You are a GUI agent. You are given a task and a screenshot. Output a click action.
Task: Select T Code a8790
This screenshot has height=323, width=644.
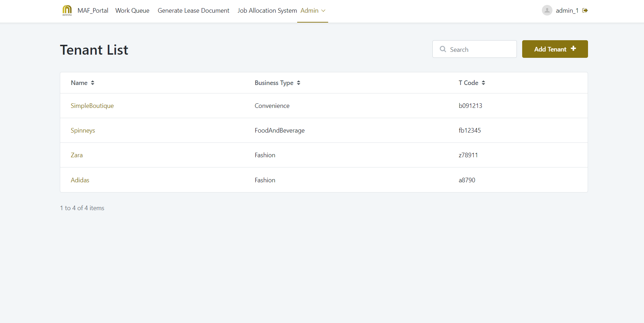(467, 180)
